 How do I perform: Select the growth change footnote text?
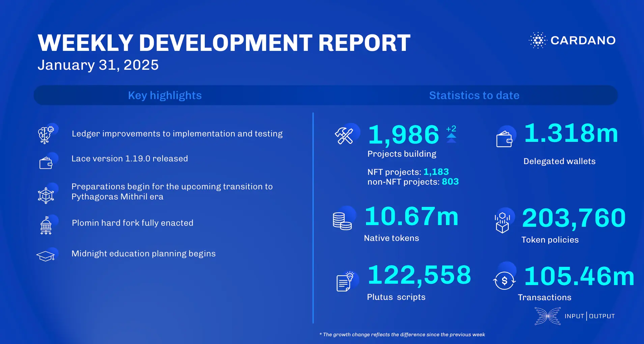click(401, 335)
